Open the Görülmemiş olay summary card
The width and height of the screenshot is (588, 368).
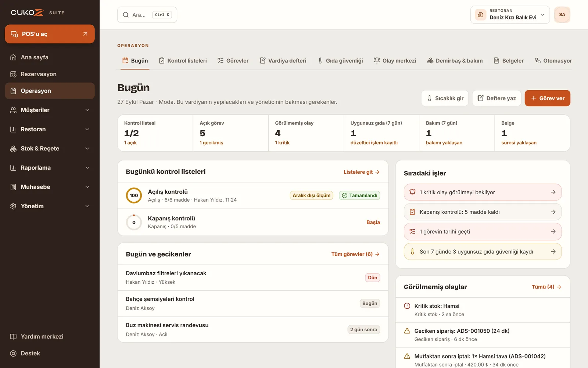[x=306, y=133]
